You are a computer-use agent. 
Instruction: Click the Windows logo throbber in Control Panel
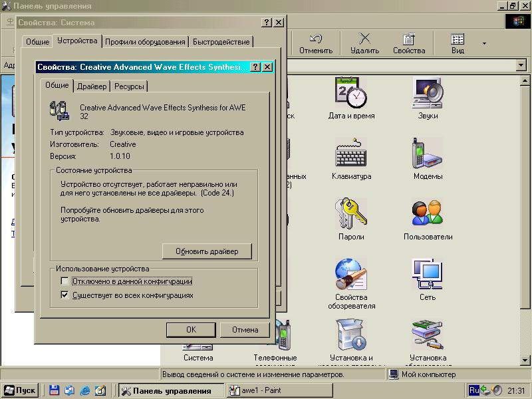coord(518,22)
